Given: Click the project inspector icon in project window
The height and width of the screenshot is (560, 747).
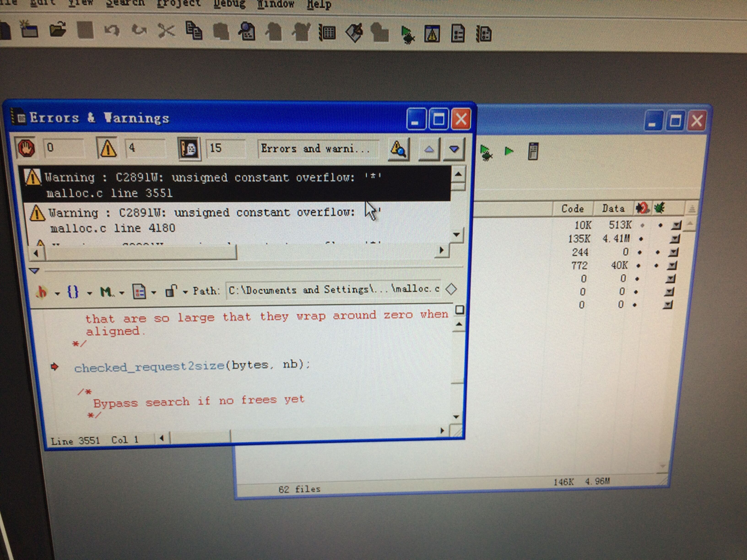Looking at the screenshot, I should point(533,151).
